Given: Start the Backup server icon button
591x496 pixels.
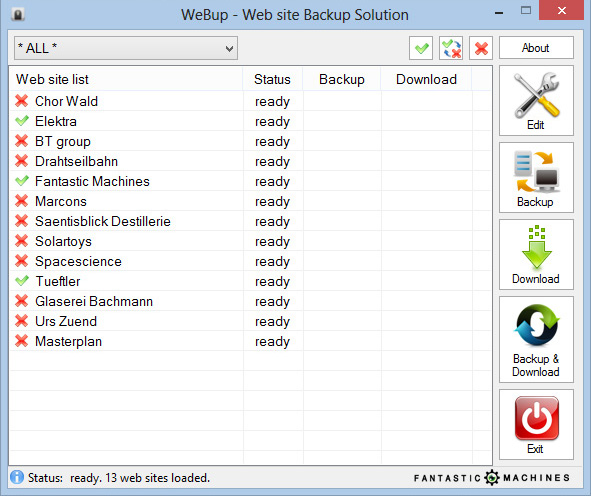Looking at the screenshot, I should pos(536,178).
